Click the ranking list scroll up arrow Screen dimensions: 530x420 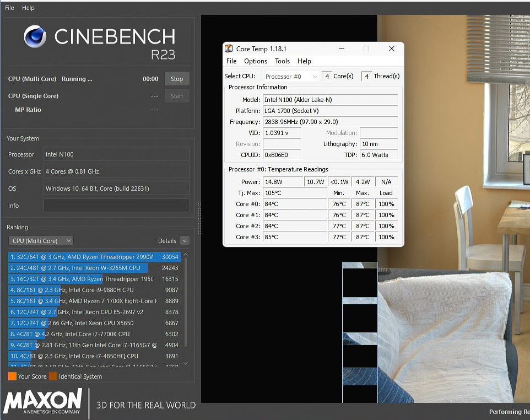click(x=186, y=255)
